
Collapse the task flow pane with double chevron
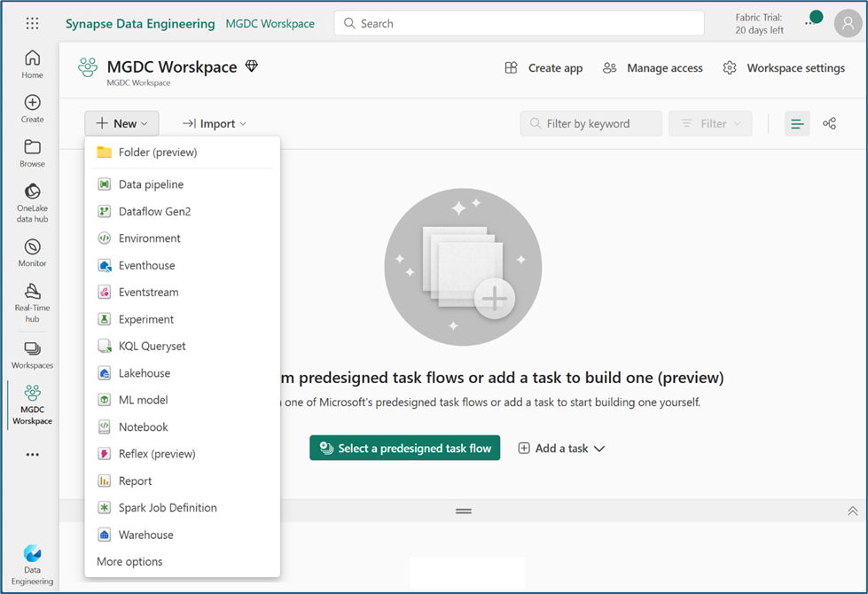(x=853, y=511)
